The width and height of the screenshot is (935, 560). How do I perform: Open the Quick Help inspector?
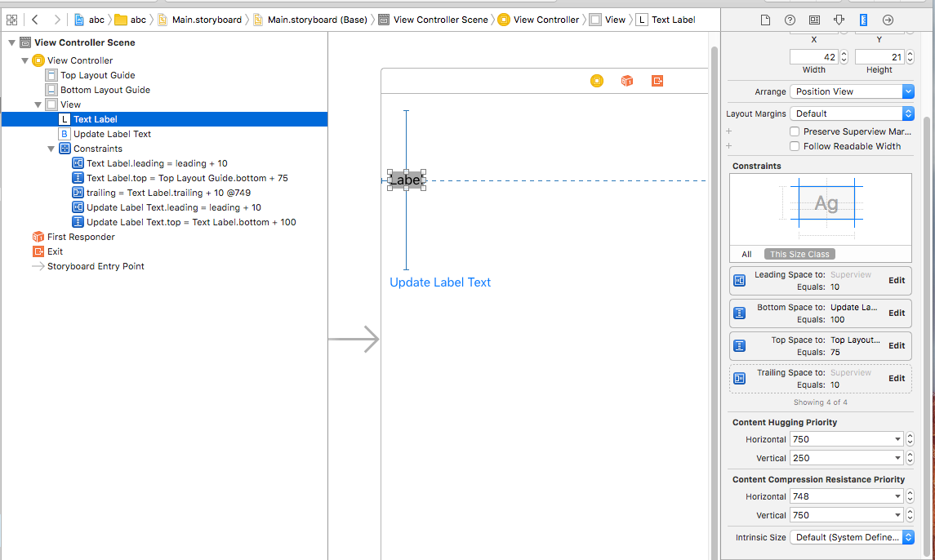[x=790, y=20]
